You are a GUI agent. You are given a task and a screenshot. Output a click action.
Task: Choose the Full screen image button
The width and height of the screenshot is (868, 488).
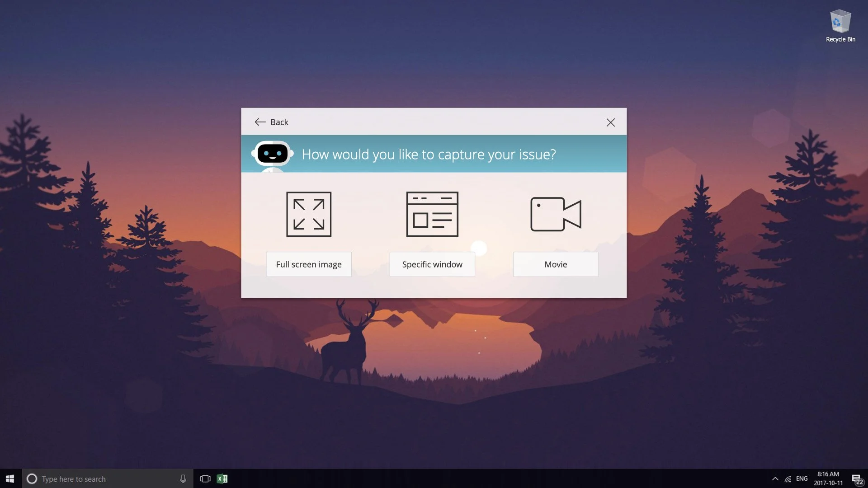point(309,264)
